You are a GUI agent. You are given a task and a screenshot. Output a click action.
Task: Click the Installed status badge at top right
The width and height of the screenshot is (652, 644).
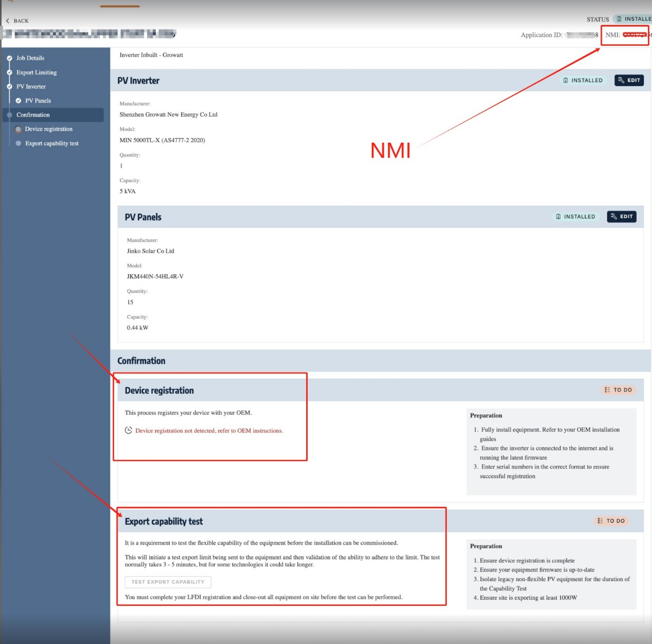click(x=633, y=19)
